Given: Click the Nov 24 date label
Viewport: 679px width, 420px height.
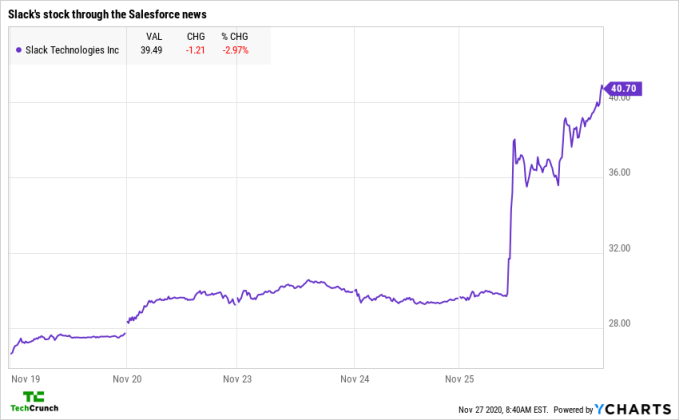Looking at the screenshot, I should coord(354,379).
